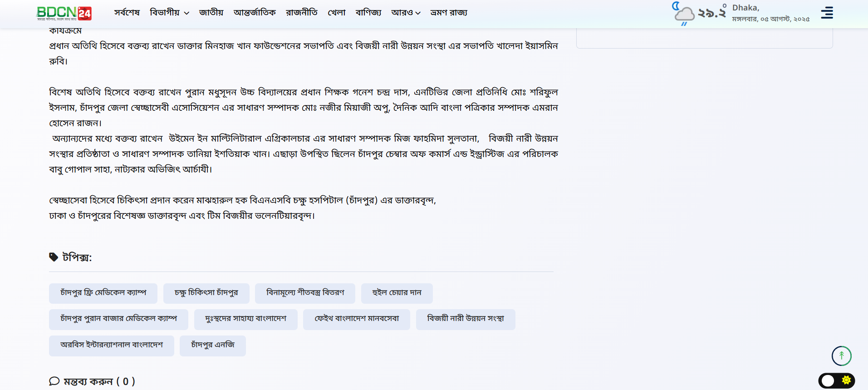Screen dimensions: 868x390
Task: Toggle the dark mode switch
Action: tap(836, 380)
